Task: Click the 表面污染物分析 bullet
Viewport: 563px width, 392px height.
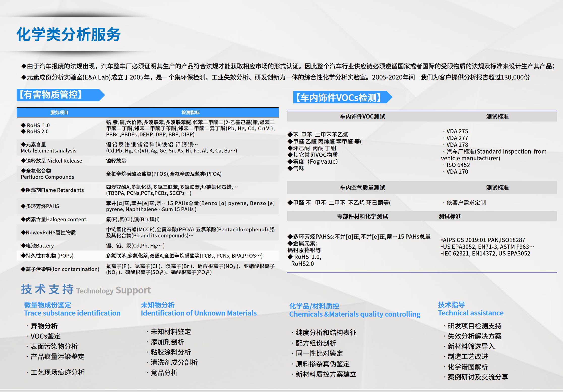Action: tap(52, 346)
